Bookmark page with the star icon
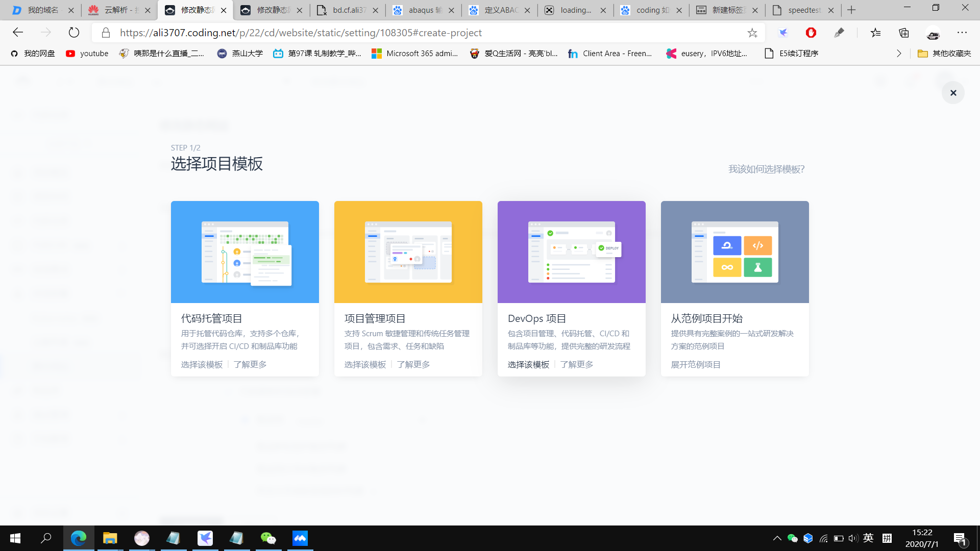Viewport: 980px width, 551px height. [752, 33]
